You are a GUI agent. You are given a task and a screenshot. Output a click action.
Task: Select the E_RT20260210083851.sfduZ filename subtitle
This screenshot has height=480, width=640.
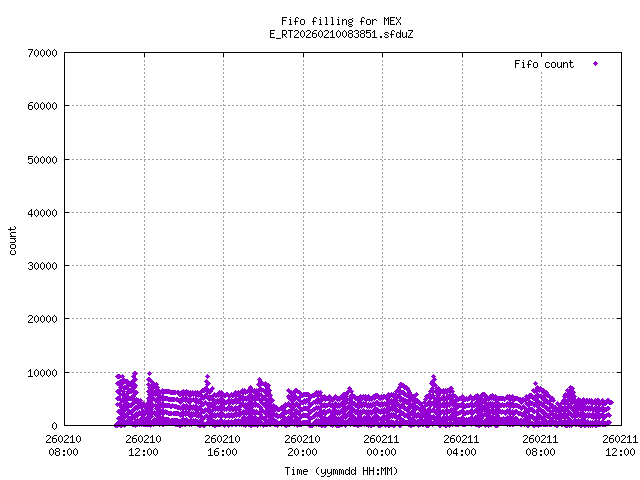click(342, 34)
